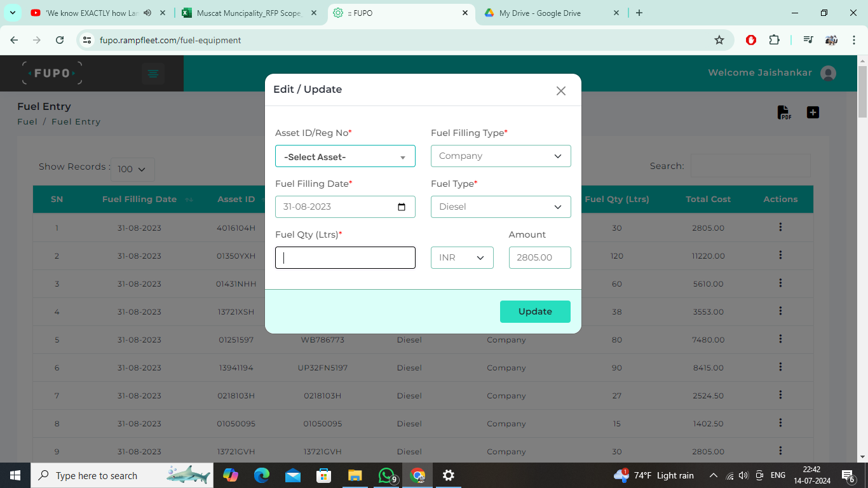Open actions menu for row 2
The width and height of the screenshot is (868, 488).
pos(780,255)
